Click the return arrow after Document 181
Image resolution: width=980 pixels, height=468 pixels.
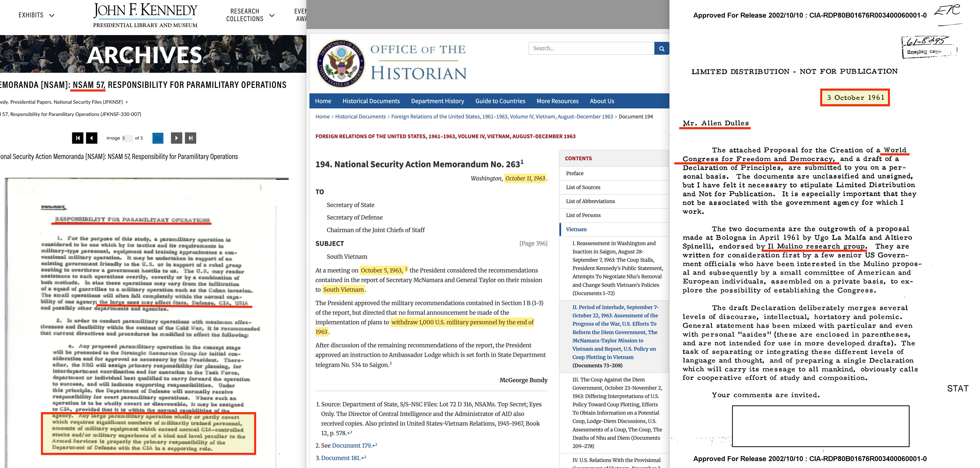(364, 458)
